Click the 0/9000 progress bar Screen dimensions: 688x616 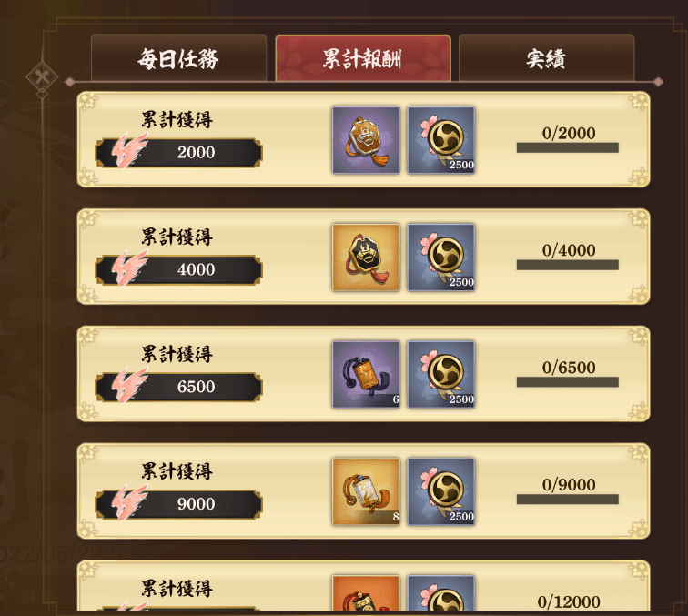pos(568,500)
